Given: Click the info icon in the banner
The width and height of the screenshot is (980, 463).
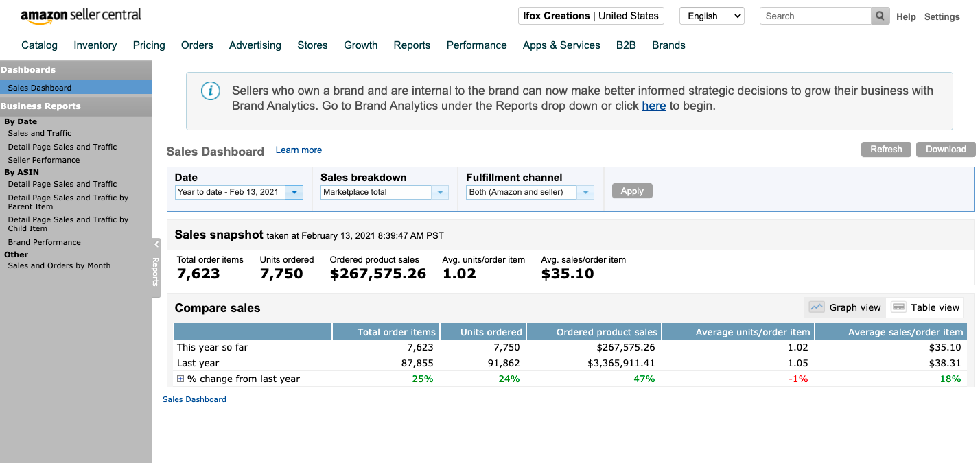Looking at the screenshot, I should [211, 91].
